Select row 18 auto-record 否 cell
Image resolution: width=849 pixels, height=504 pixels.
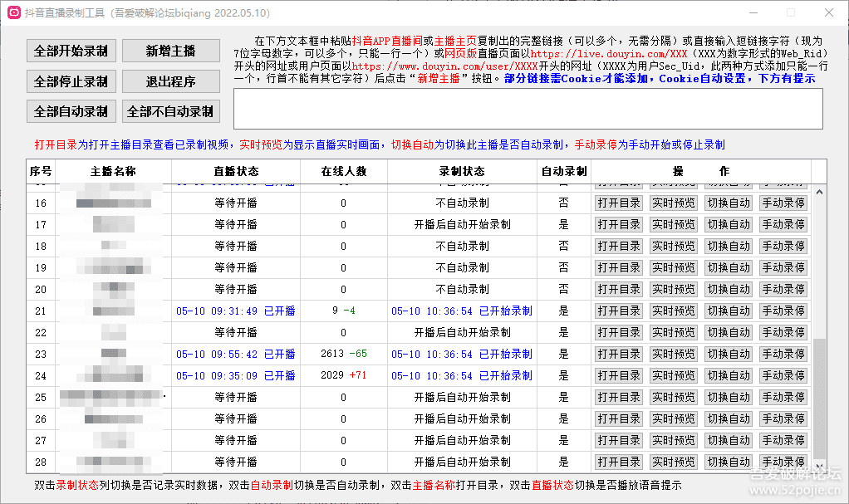564,247
